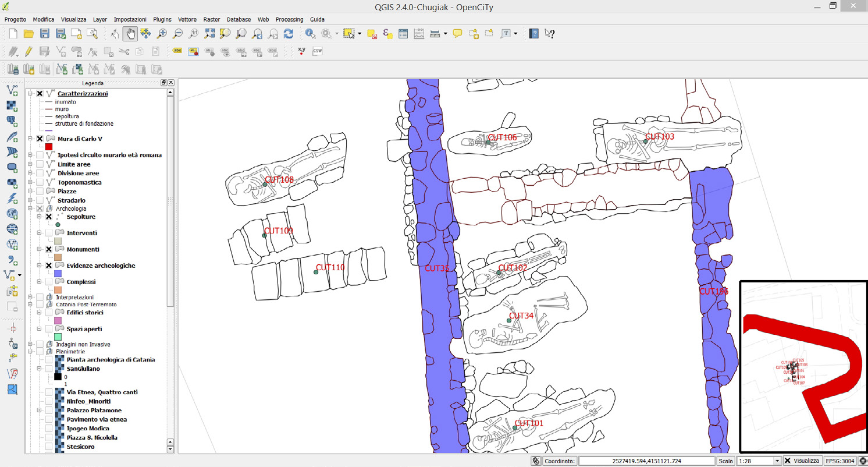Click the Help book icon
This screenshot has width=868, height=467.
[x=533, y=34]
